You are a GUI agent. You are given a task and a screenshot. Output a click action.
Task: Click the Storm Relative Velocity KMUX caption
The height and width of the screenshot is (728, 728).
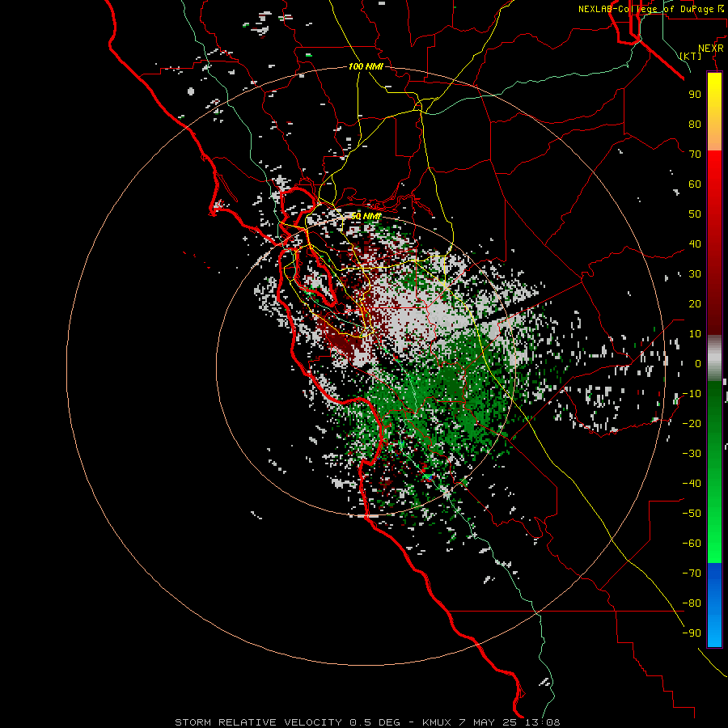367,722
